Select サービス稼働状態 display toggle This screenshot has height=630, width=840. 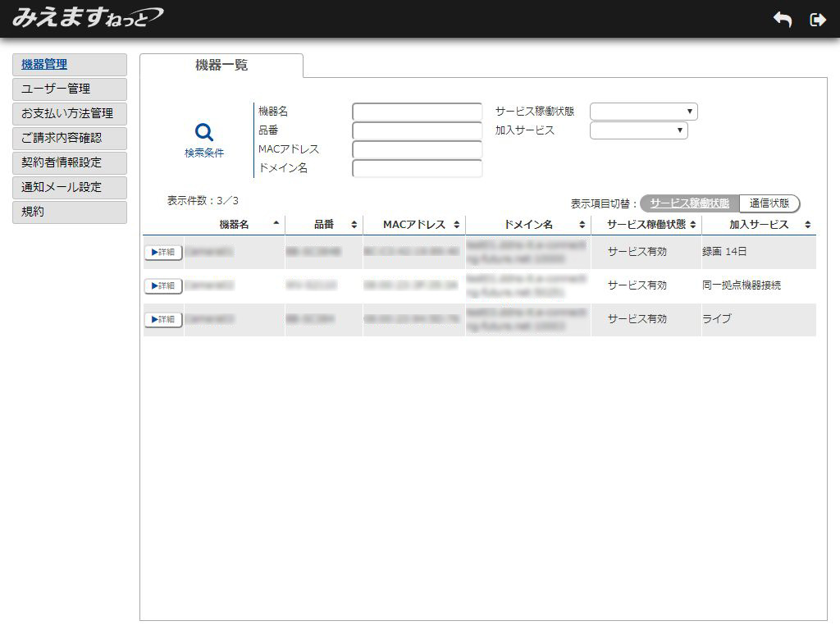click(689, 203)
